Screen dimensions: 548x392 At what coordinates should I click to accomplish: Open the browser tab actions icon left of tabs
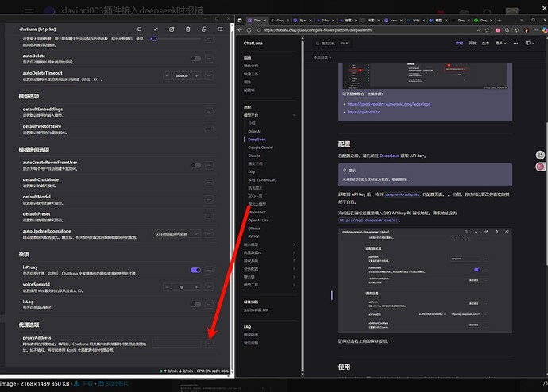[240, 21]
